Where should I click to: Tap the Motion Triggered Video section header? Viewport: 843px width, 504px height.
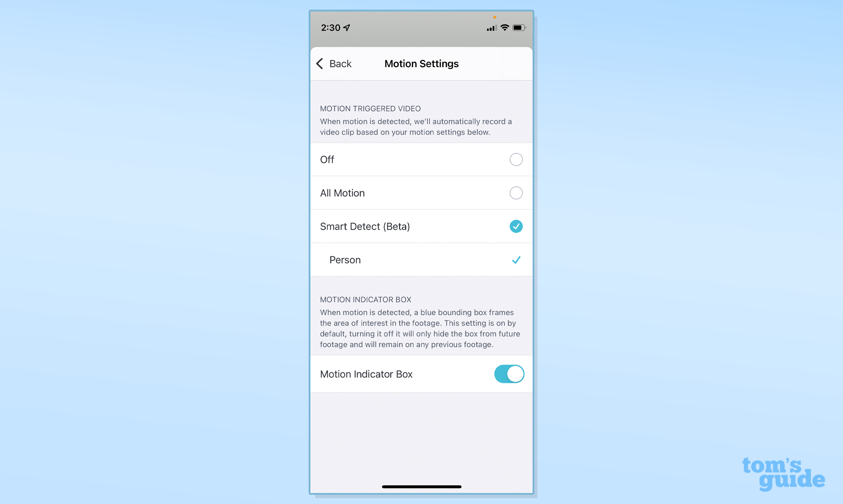(370, 108)
